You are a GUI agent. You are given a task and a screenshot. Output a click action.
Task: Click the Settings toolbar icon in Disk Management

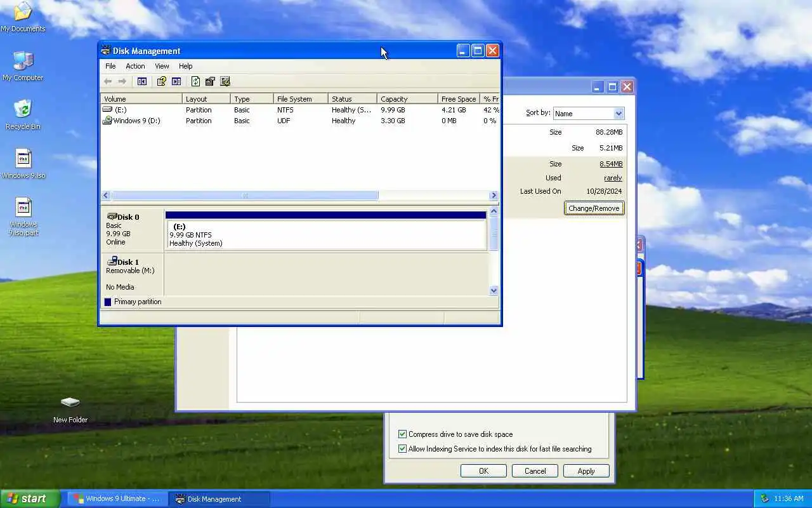pos(225,81)
